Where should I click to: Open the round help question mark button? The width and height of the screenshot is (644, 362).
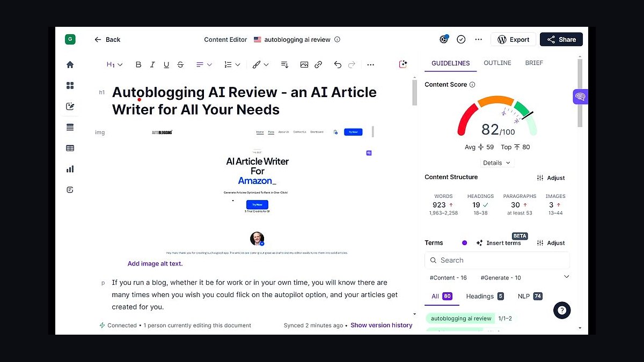tap(562, 310)
